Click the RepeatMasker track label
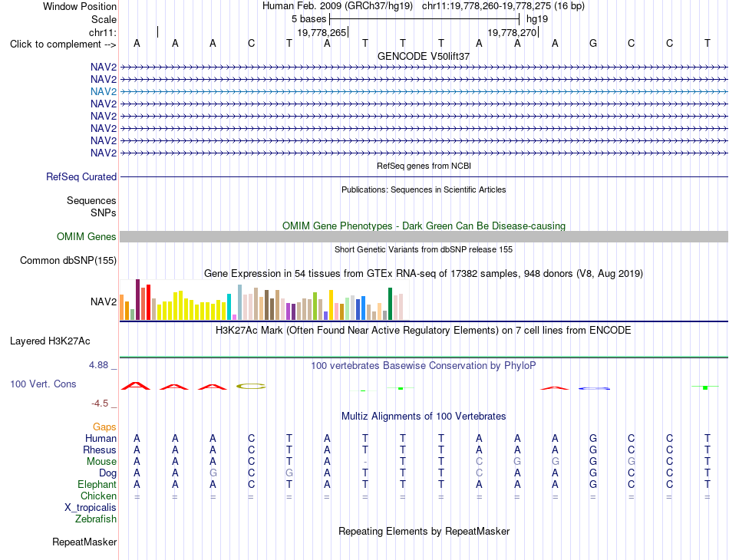This screenshot has height=560, width=729. coord(84,542)
